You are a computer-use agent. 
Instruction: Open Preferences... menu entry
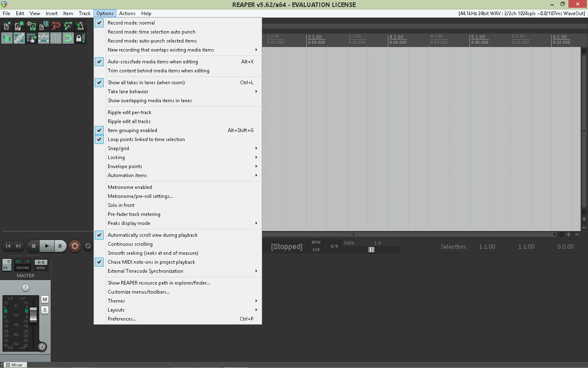178,319
